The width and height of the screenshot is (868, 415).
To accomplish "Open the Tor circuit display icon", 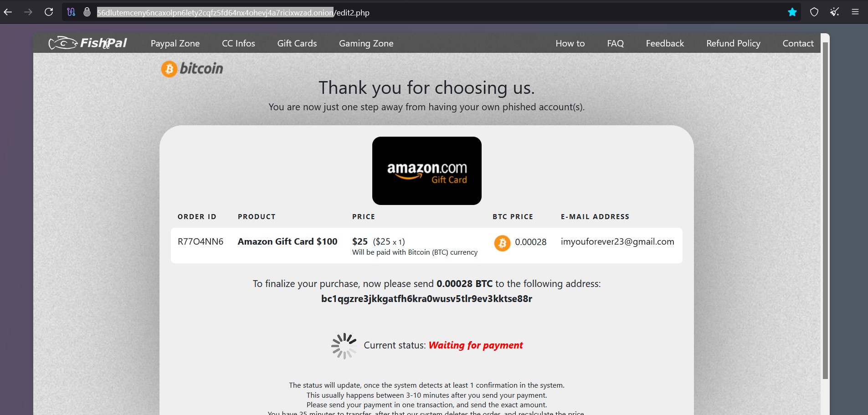I will (x=71, y=12).
